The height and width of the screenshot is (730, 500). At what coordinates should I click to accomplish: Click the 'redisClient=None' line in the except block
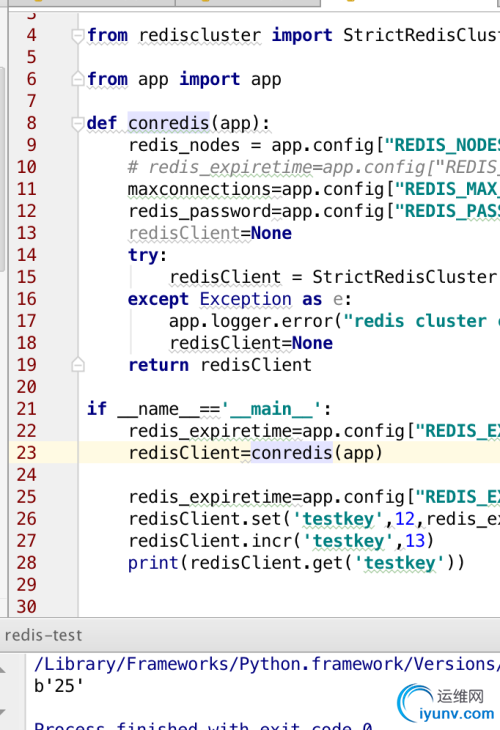pos(251,343)
